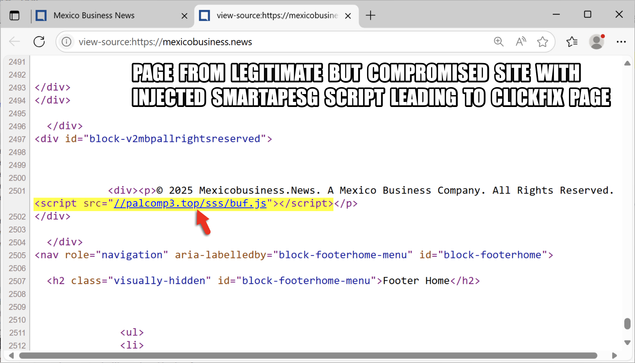Screen dimensions: 635x363
Task: Open the tab actions menu icon
Action: [x=14, y=16]
